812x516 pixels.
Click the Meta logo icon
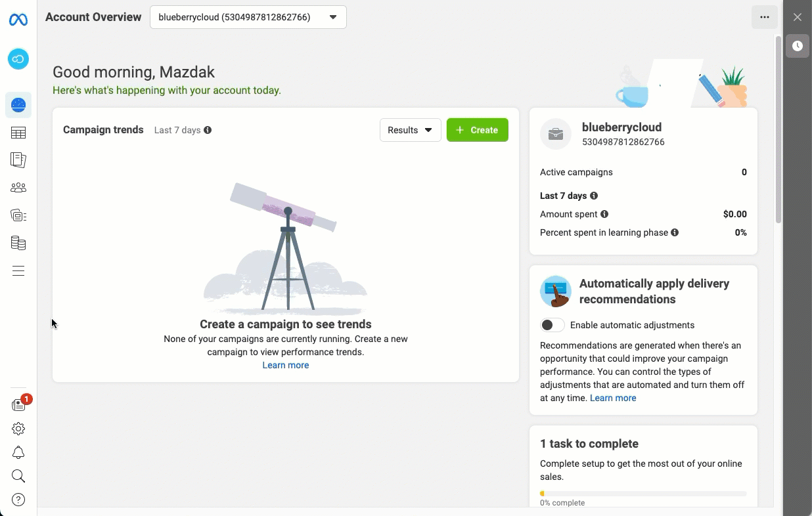[x=18, y=20]
